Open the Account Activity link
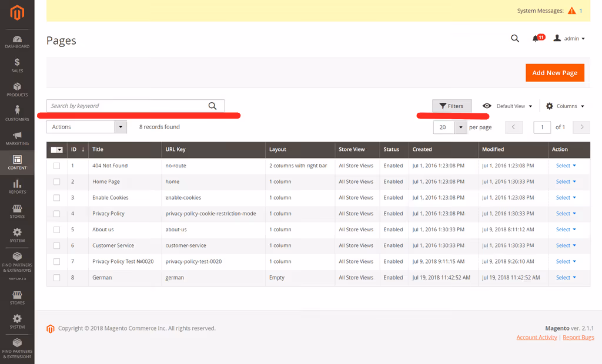This screenshot has height=364, width=602. pyautogui.click(x=536, y=338)
